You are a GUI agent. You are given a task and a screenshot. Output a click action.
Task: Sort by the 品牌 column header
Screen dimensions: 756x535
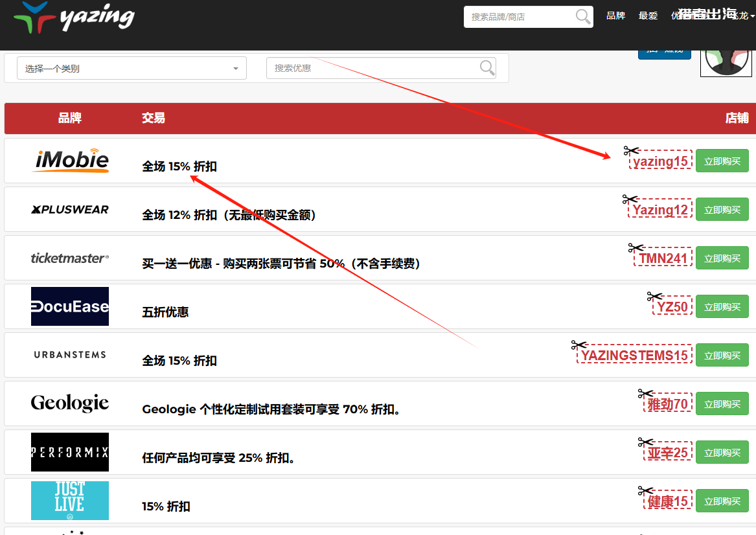[70, 118]
